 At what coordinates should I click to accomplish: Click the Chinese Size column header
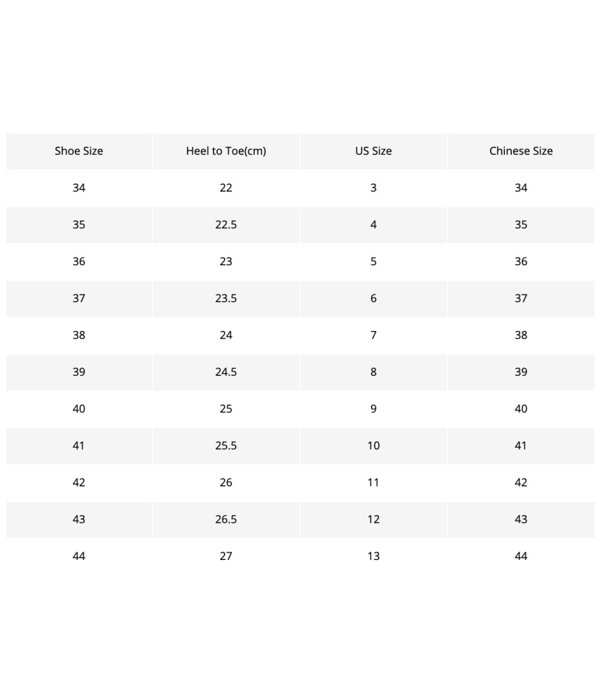coord(521,151)
